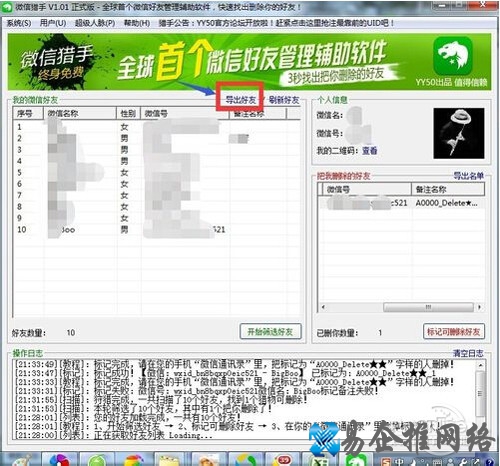Select friend row number 5
This screenshot has width=500, height=466.
(x=157, y=173)
